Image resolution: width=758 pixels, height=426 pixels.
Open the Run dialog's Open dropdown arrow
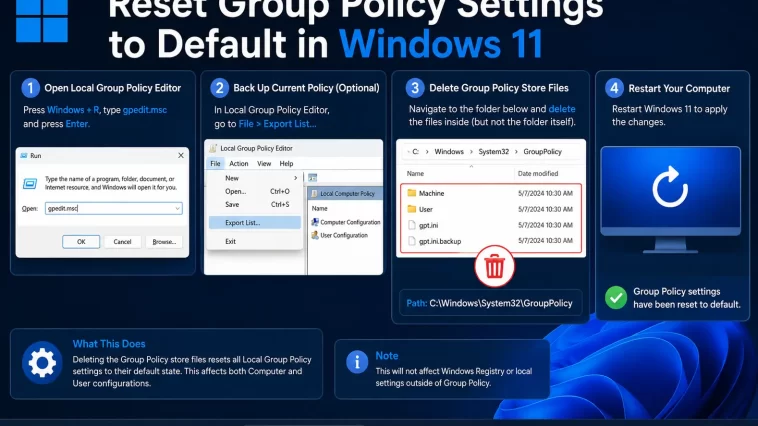(x=177, y=208)
